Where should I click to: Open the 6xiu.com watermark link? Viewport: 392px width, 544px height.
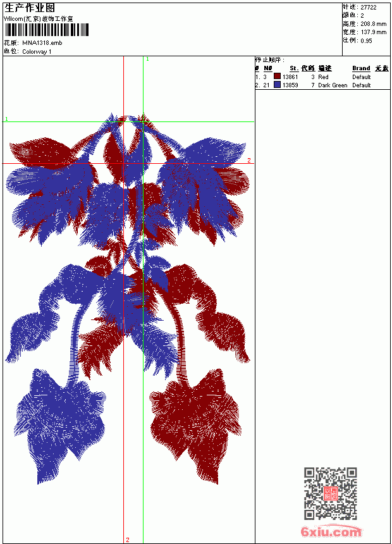[331, 531]
